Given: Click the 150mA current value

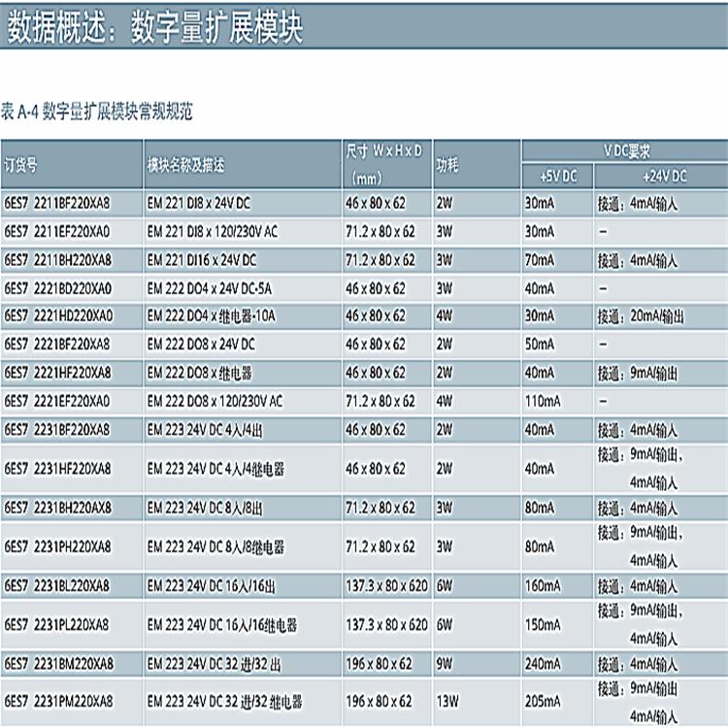Looking at the screenshot, I should (543, 625).
